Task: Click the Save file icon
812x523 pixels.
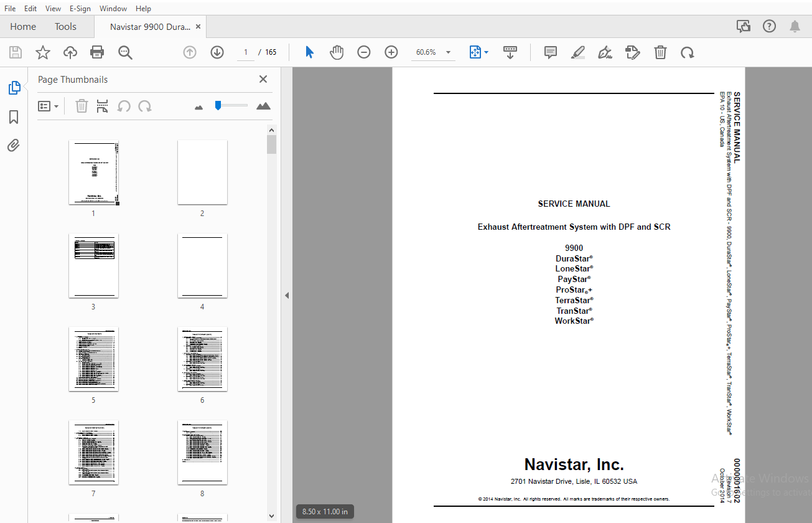Action: tap(15, 52)
